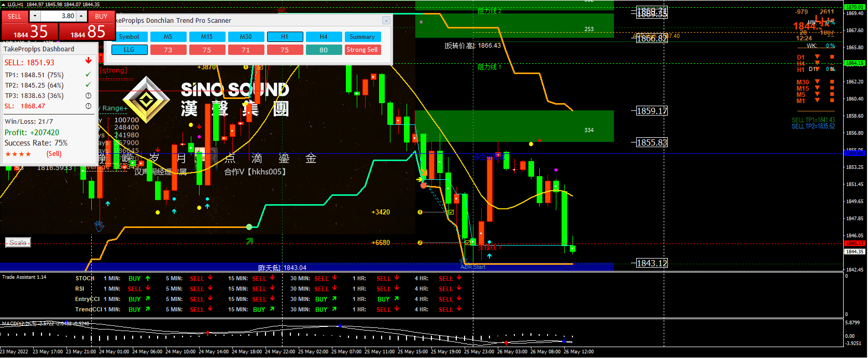Click the green 1870.01 price axis tag
Image resolution: width=868 pixels, height=358 pixels.
click(x=855, y=7)
